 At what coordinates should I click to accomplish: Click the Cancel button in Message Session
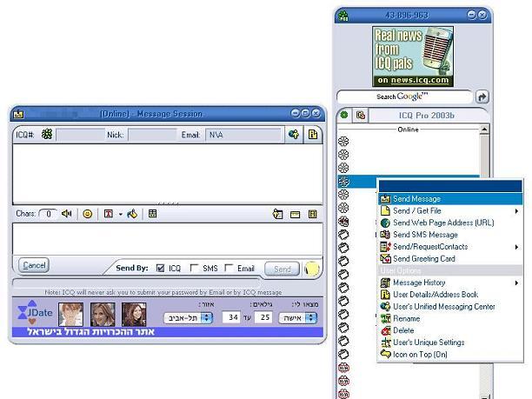(34, 265)
